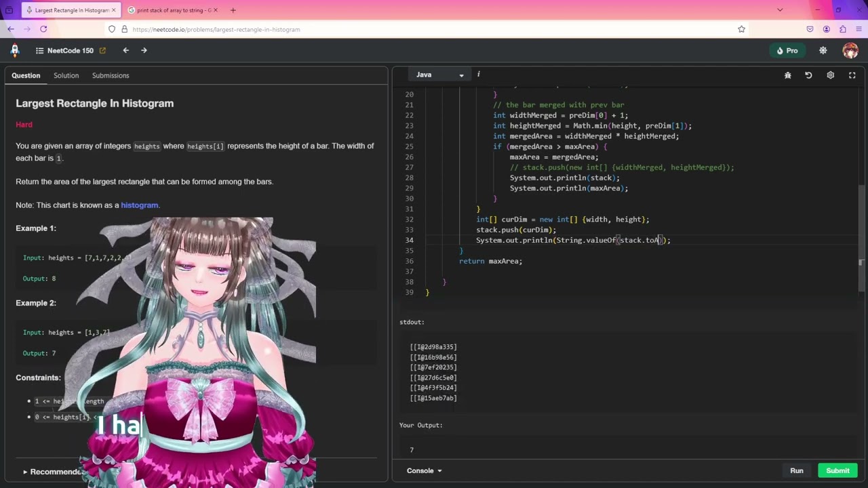Go to the previous problem arrow
The height and width of the screenshot is (488, 868).
coord(125,50)
